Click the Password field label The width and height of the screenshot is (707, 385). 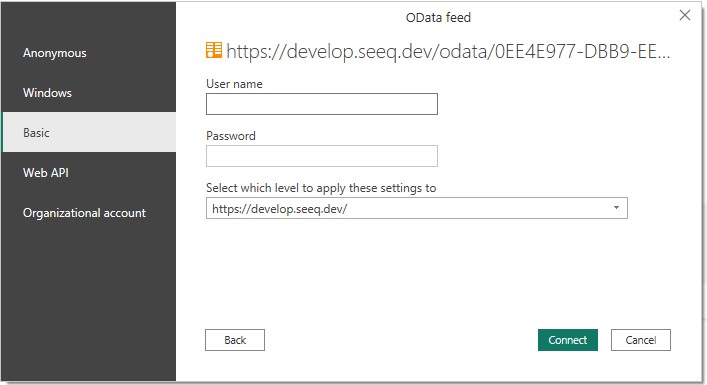click(x=231, y=136)
